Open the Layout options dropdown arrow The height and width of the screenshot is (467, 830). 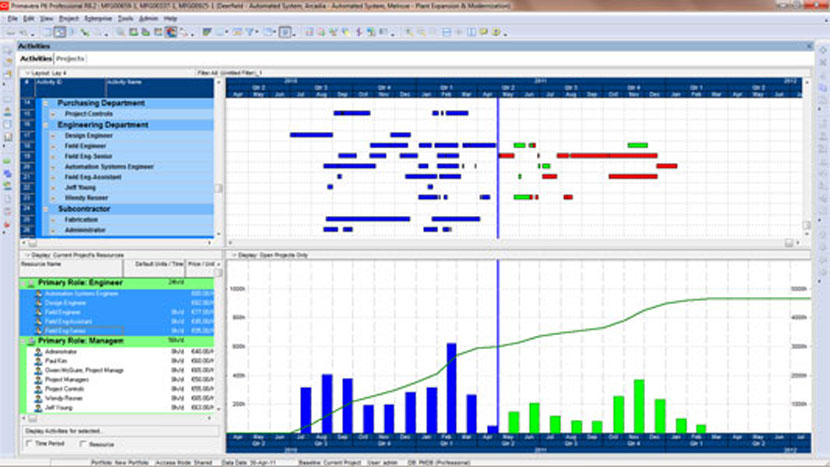[x=27, y=73]
